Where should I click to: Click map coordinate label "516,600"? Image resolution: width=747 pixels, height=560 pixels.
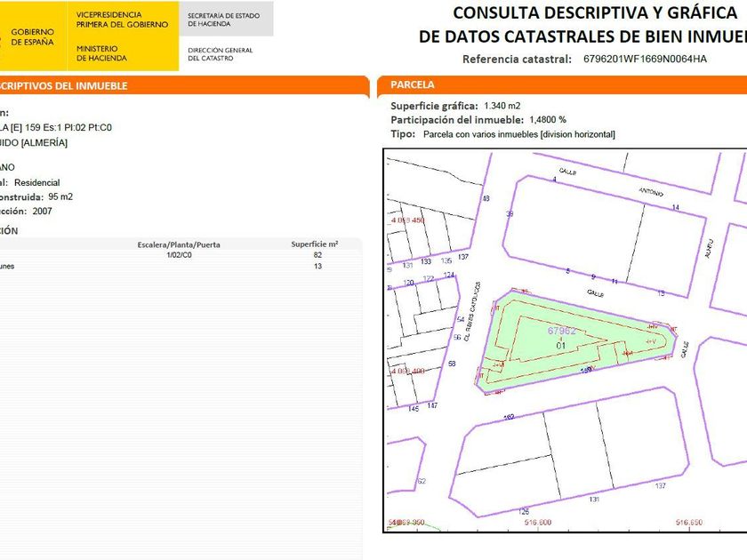pos(537,523)
